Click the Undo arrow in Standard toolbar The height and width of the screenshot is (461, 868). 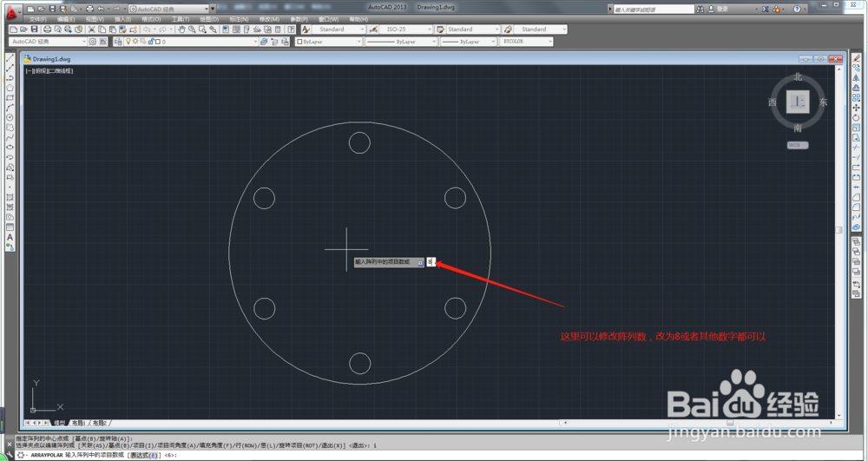147,30
